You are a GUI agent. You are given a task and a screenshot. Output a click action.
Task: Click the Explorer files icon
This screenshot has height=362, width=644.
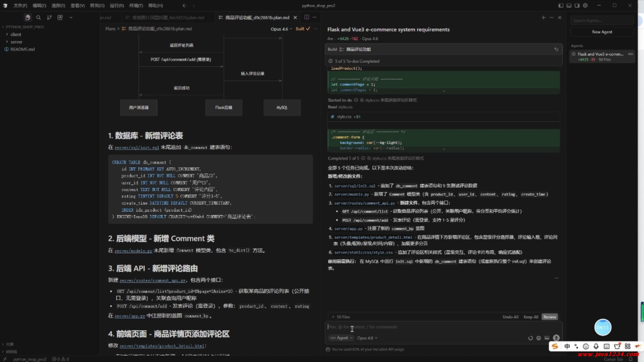coord(28,17)
